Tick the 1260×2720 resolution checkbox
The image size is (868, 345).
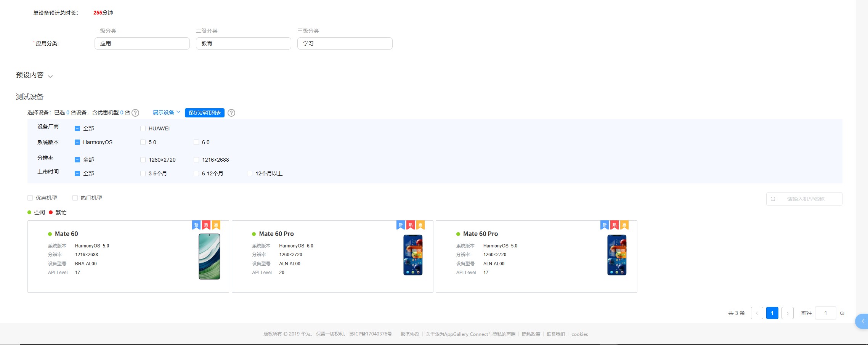tap(143, 160)
